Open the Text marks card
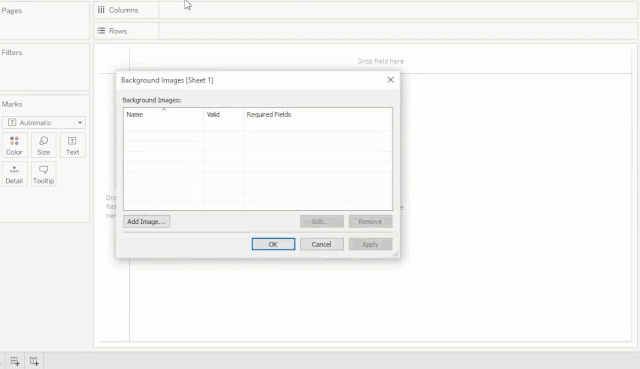The image size is (640, 369). [72, 145]
